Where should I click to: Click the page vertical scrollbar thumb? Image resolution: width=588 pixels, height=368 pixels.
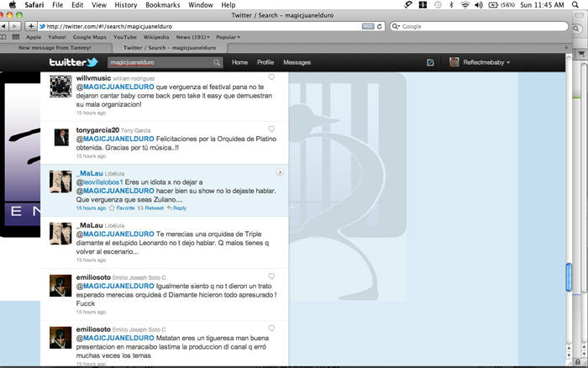(x=569, y=277)
